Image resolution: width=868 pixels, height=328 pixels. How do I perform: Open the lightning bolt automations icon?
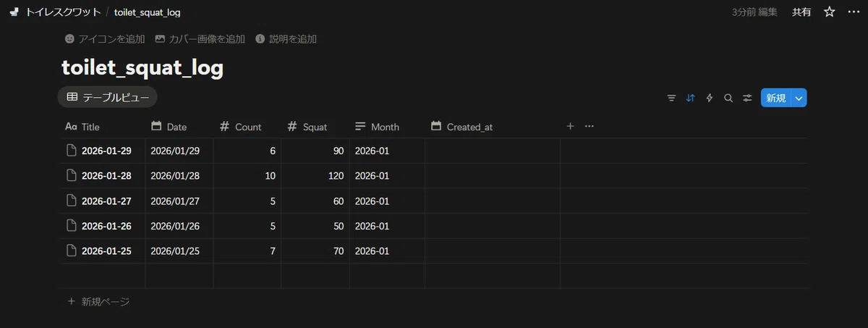pos(710,98)
